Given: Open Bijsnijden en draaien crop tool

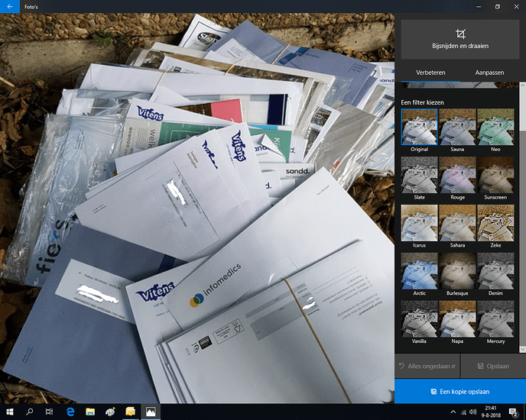Looking at the screenshot, I should [460, 40].
